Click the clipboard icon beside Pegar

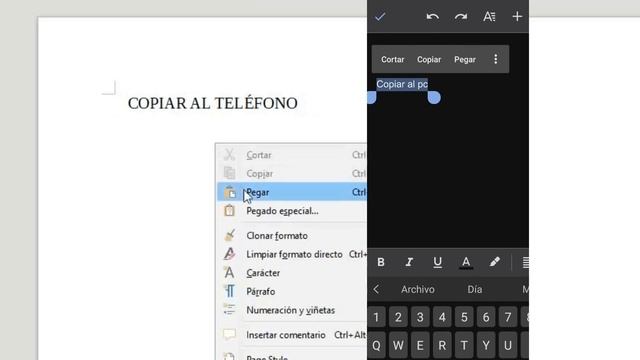(229, 191)
